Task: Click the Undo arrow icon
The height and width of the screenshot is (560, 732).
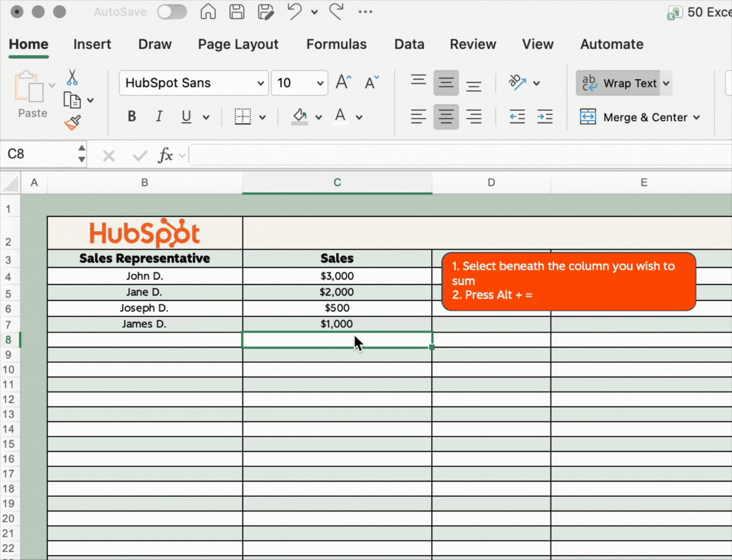Action: point(294,12)
